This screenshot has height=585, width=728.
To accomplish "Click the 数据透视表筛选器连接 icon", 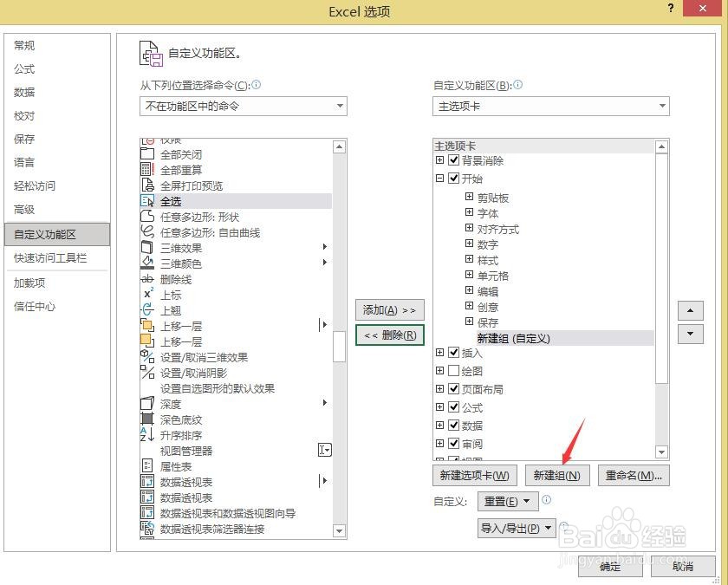I will click(x=147, y=528).
